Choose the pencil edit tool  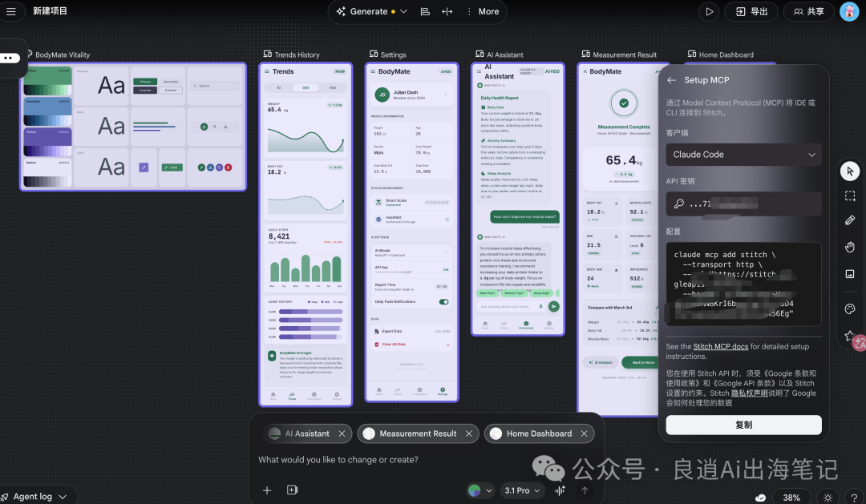850,220
